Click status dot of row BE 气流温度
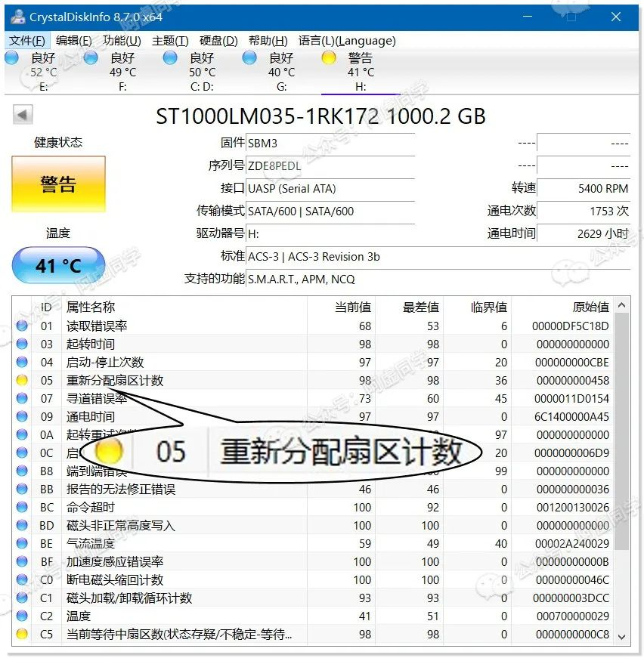644x658 pixels. click(x=22, y=543)
